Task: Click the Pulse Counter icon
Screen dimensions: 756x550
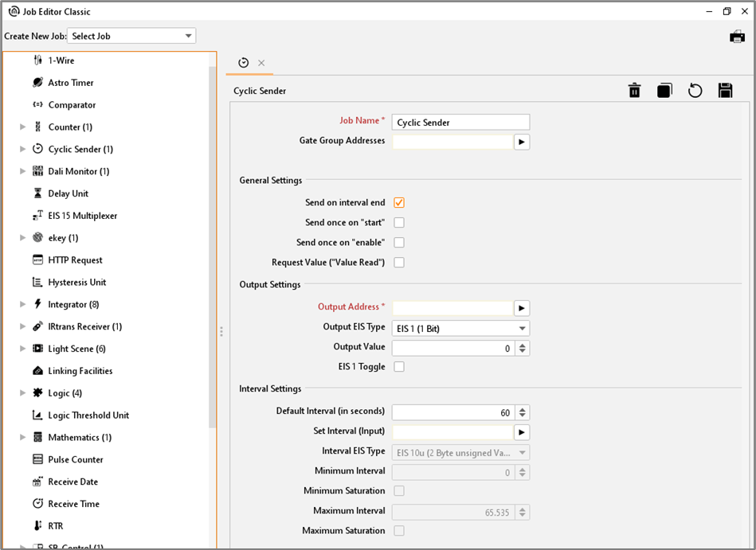Action: (37, 459)
